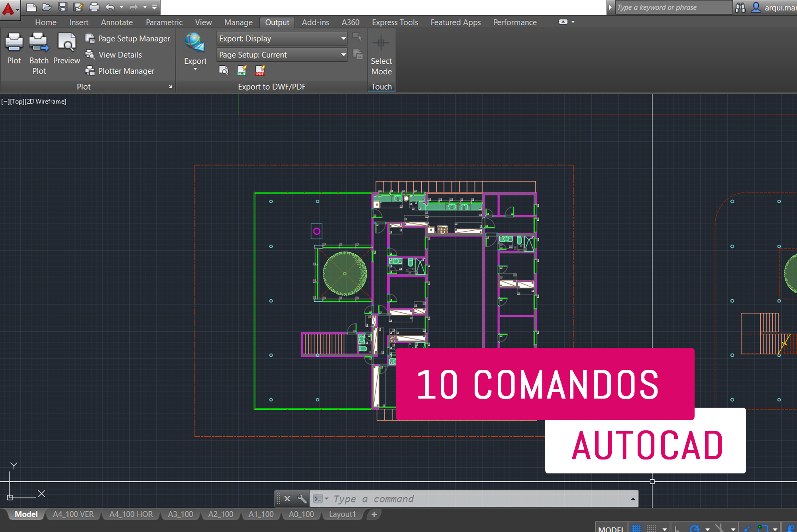Expand the search box arrow
The image size is (797, 532).
point(610,7)
